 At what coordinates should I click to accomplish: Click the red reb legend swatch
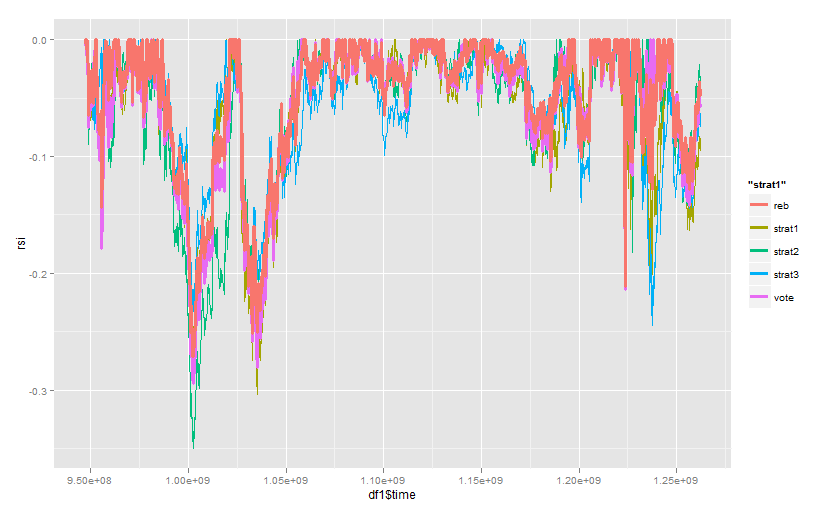pyautogui.click(x=760, y=205)
